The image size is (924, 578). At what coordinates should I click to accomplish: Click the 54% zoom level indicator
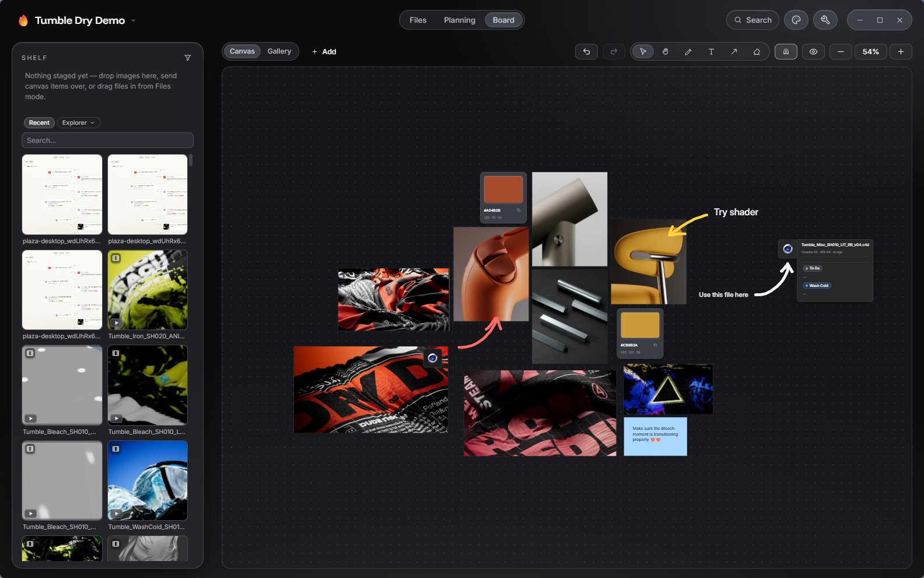pyautogui.click(x=871, y=51)
